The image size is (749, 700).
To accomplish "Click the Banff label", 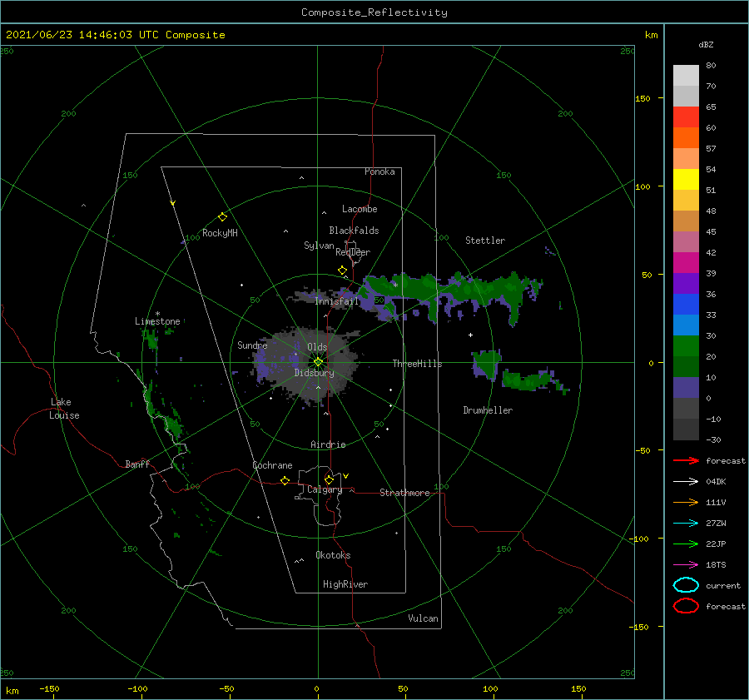I will [x=137, y=464].
